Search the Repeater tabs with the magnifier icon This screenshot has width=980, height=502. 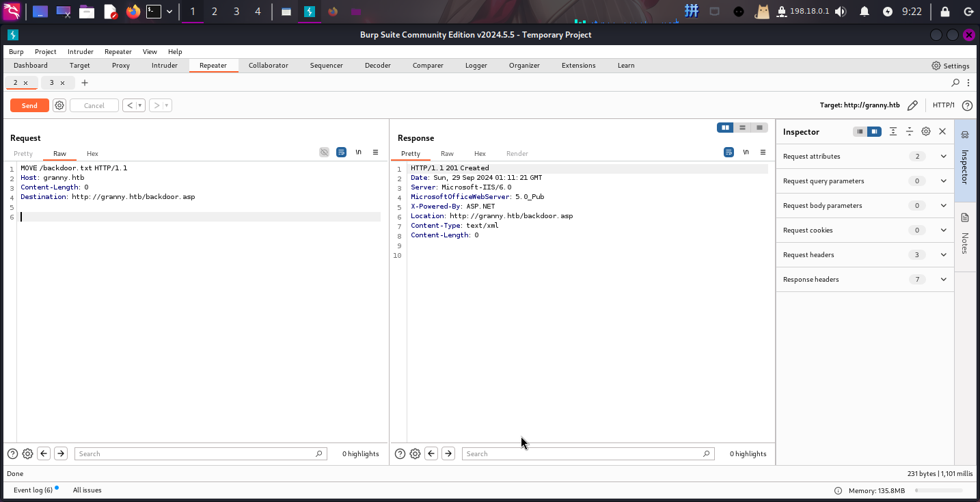(955, 83)
